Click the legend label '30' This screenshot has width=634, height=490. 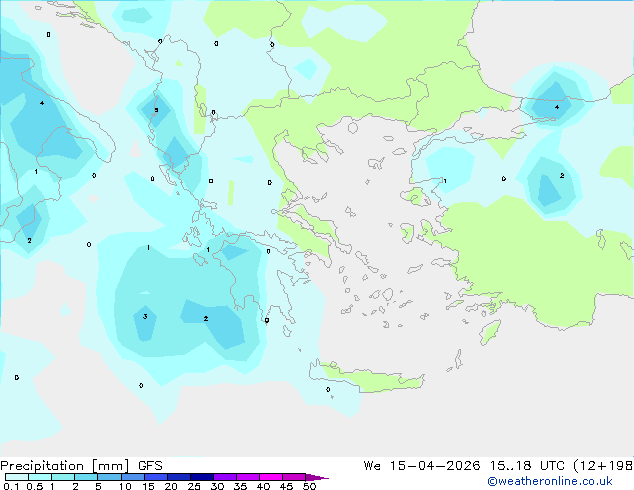pos(217,486)
